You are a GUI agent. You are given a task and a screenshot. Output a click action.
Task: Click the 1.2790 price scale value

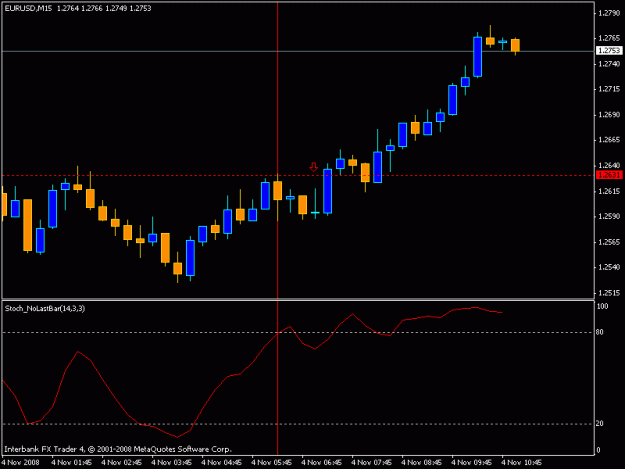609,13
